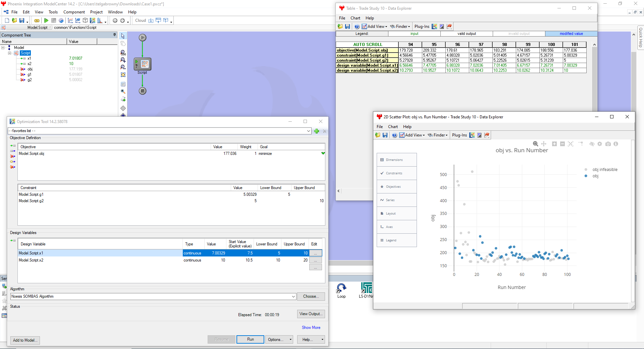Pin the Component Tree panel
The width and height of the screenshot is (644, 349).
[x=115, y=35]
